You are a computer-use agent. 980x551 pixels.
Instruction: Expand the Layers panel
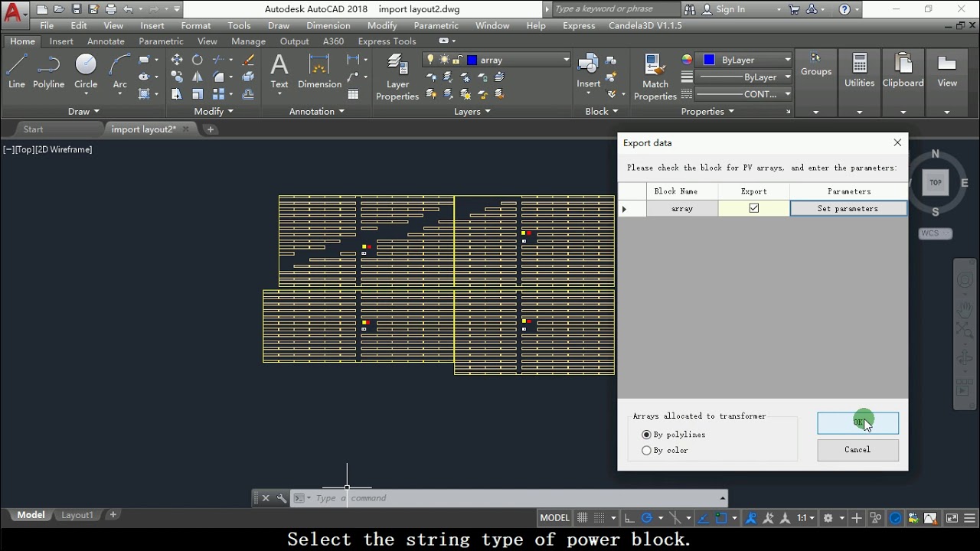[x=472, y=112]
